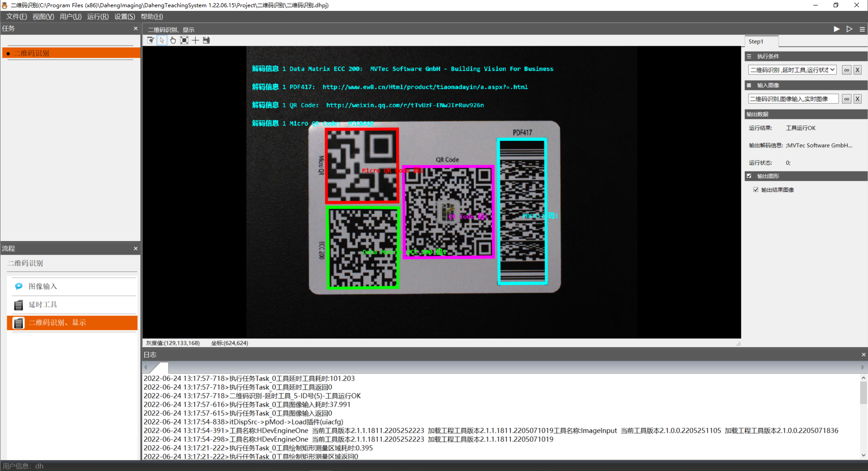Click log entry pMod->Load插件(uiacfg)
The height and width of the screenshot is (471, 868).
[x=243, y=422]
